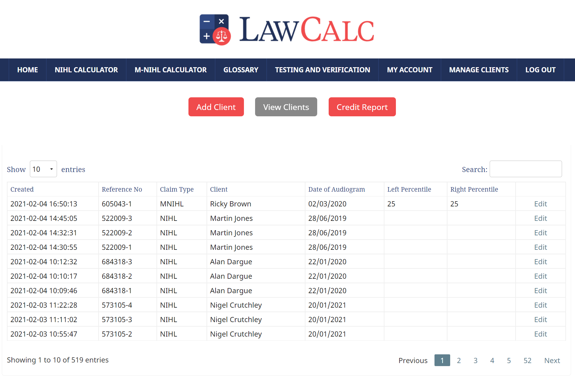The height and width of the screenshot is (392, 575).
Task: Open the Credit Report button
Action: tap(362, 107)
